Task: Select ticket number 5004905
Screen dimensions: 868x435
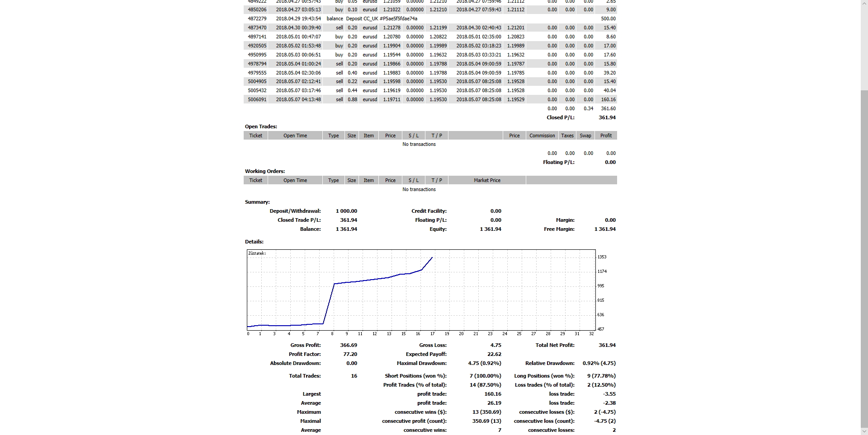Action: pyautogui.click(x=257, y=81)
